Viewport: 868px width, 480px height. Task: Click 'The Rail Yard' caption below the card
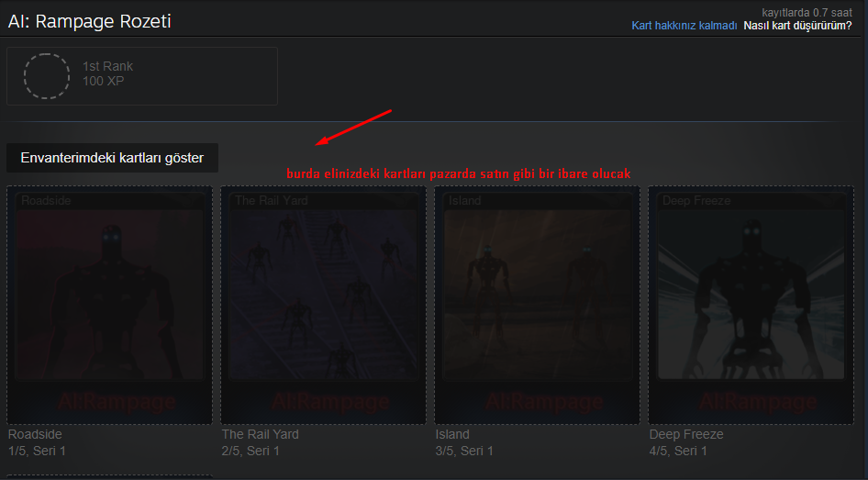pos(261,434)
